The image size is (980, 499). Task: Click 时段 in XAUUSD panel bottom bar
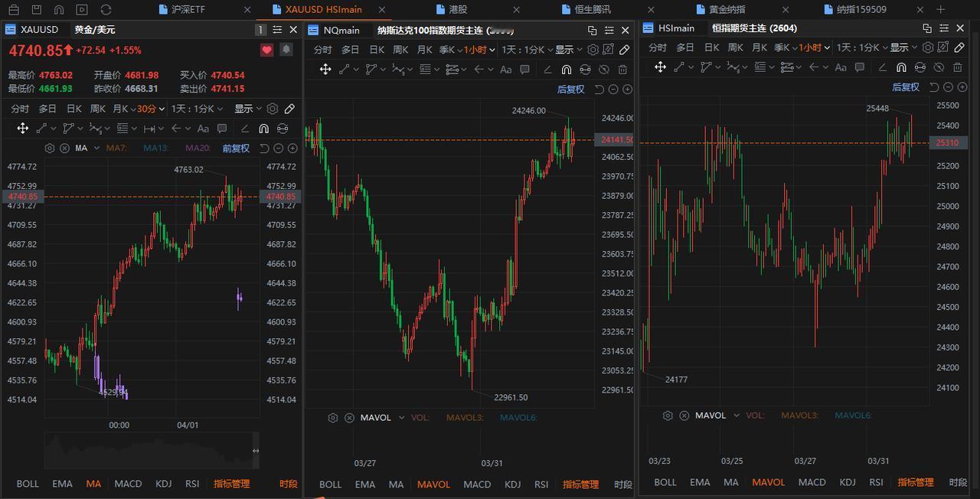pos(288,484)
